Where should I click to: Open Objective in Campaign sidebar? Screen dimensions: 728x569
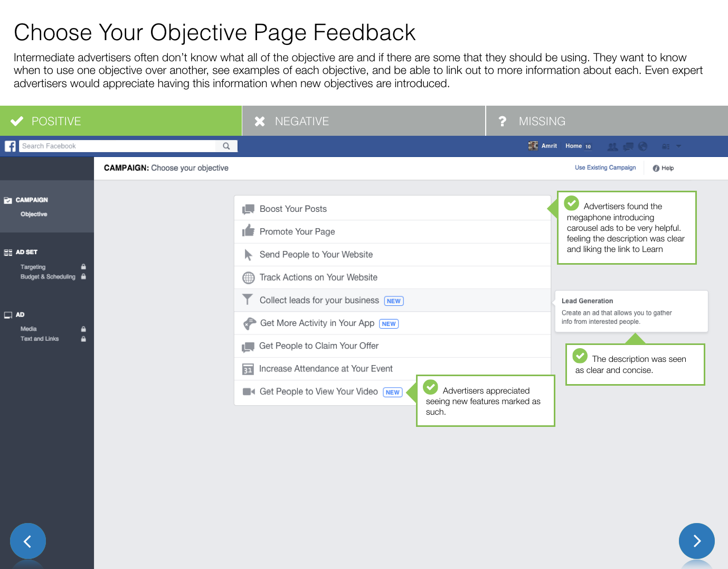tap(34, 214)
